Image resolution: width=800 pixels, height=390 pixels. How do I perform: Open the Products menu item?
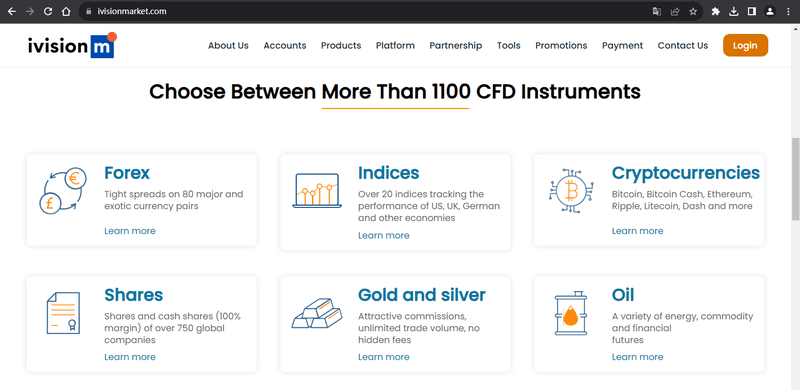(x=341, y=45)
